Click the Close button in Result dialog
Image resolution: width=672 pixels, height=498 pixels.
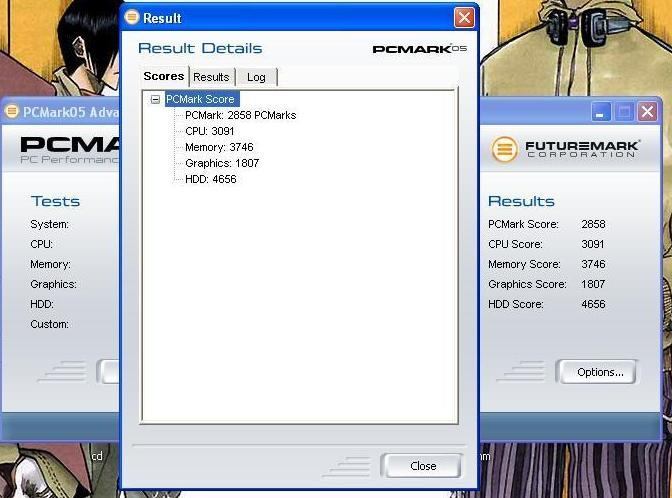[x=423, y=466]
